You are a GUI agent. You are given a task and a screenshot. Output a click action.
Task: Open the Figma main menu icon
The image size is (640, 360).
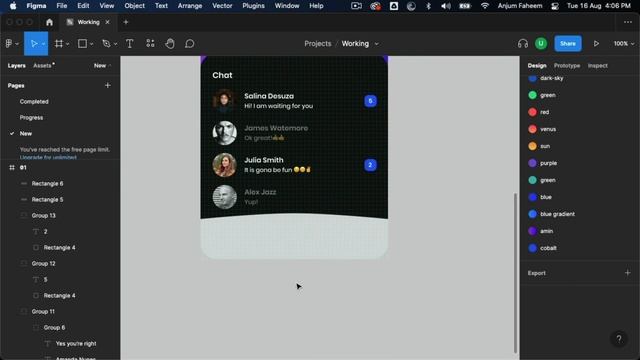click(x=9, y=44)
